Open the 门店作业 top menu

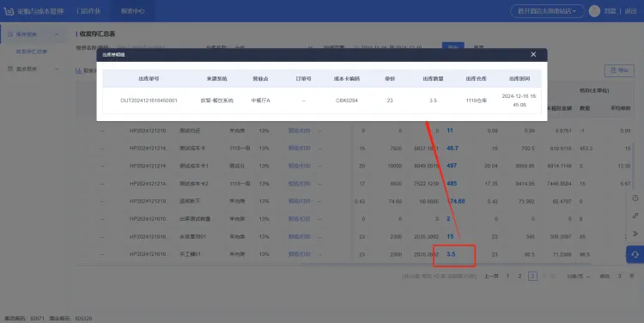pyautogui.click(x=88, y=11)
